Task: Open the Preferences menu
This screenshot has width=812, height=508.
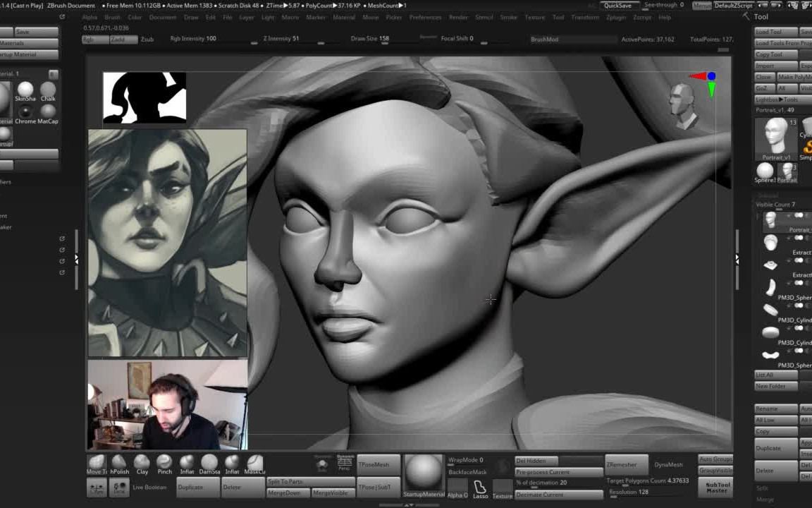Action: [x=425, y=17]
